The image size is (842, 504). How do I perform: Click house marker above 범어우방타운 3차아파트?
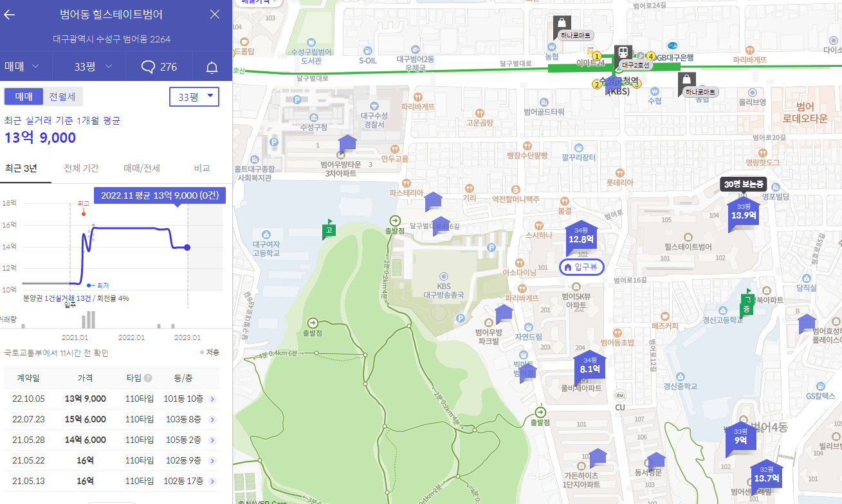tap(347, 144)
